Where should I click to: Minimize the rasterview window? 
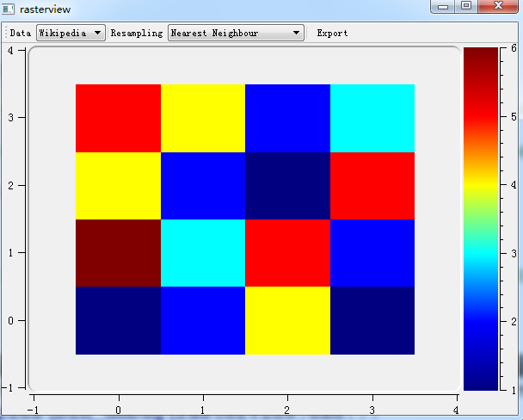click(x=444, y=7)
